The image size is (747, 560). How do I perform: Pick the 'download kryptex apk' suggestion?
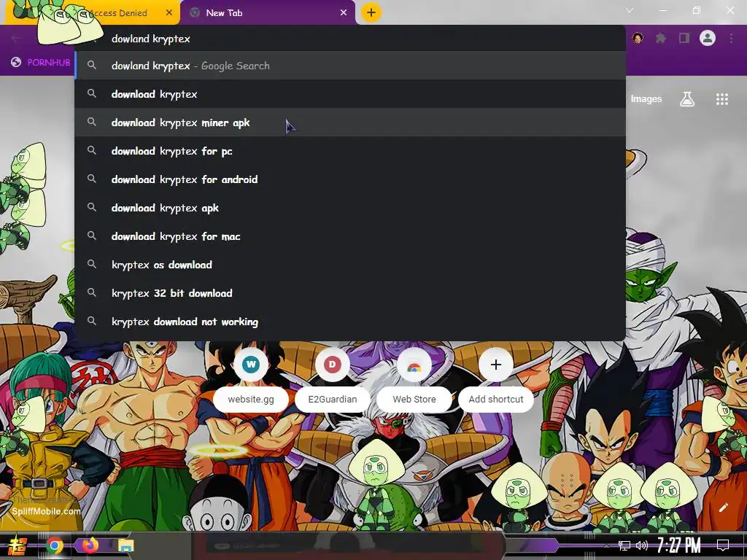[350, 208]
